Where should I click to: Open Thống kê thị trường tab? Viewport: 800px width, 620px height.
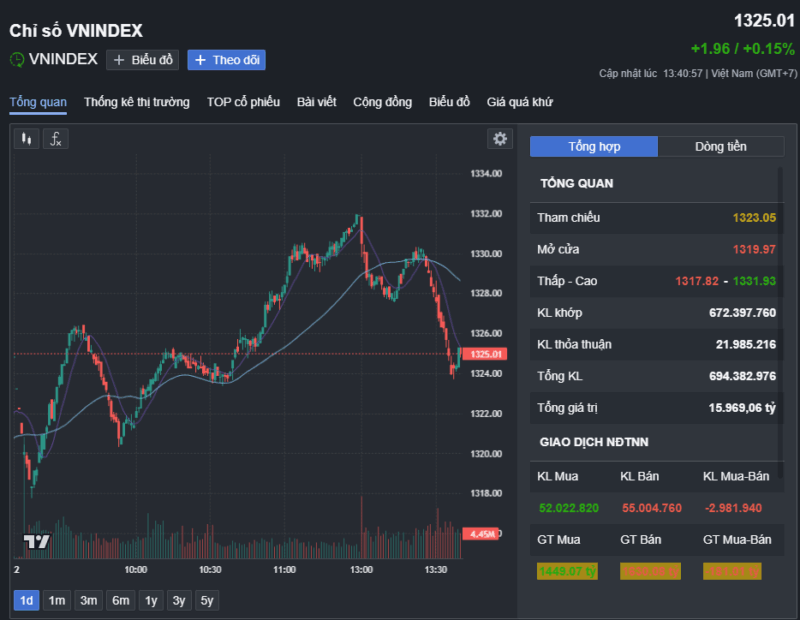click(137, 102)
